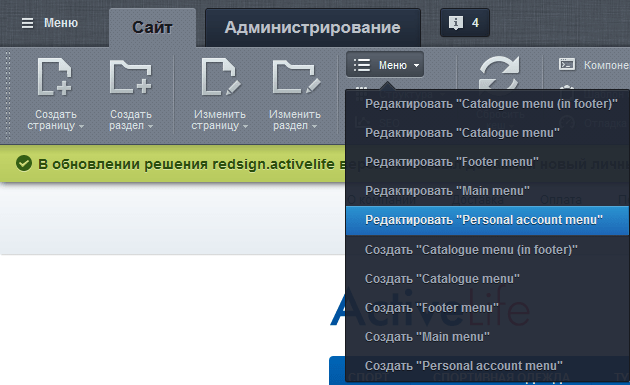
Task: Select Редактировать "Footer menu"
Action: (x=488, y=162)
